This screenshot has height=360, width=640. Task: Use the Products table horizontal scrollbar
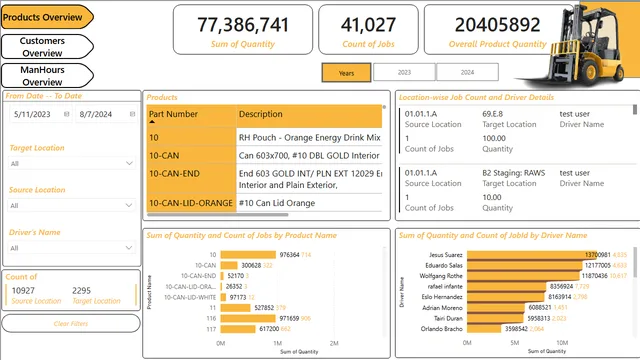click(x=218, y=214)
